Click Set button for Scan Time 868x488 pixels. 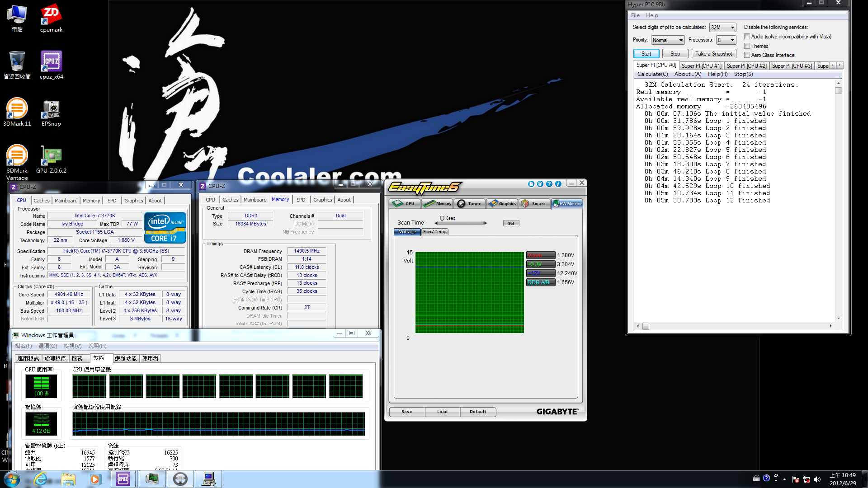[511, 223]
